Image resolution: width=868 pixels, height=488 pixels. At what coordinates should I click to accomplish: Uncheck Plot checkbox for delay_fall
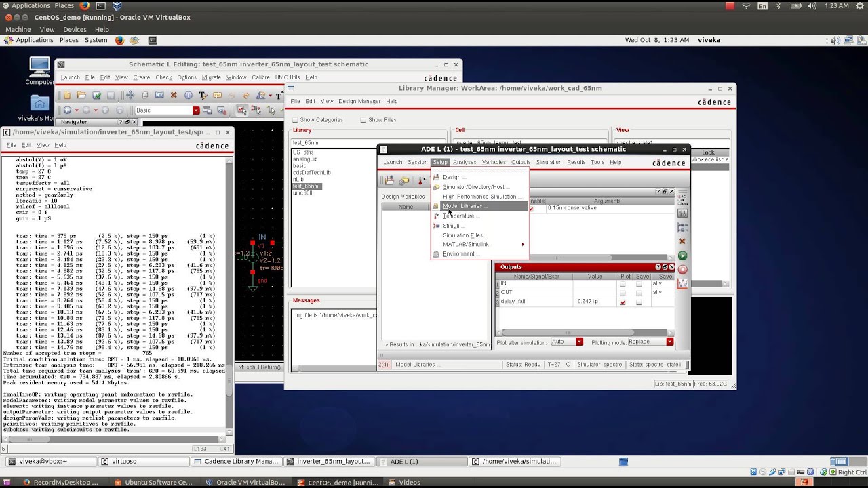pos(623,302)
